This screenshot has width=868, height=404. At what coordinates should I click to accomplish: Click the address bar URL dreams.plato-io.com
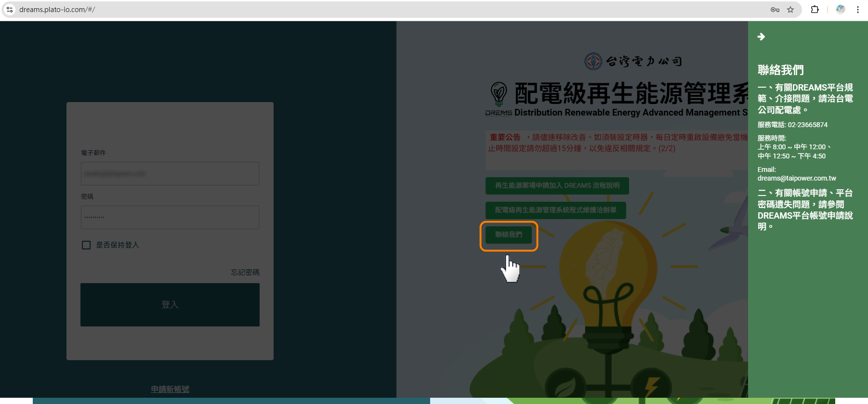tap(57, 10)
